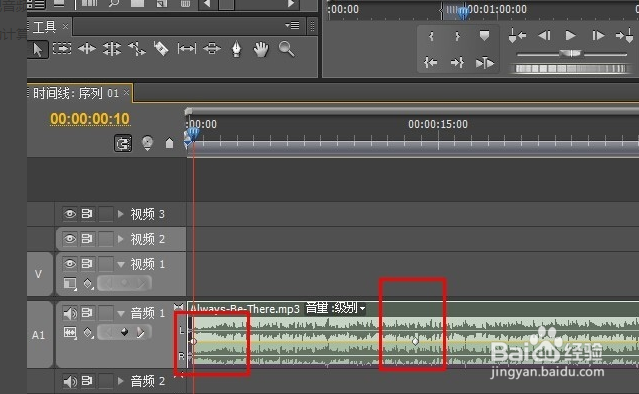This screenshot has height=394, width=639.
Task: Collapse the 视频 1 track
Action: tap(121, 264)
